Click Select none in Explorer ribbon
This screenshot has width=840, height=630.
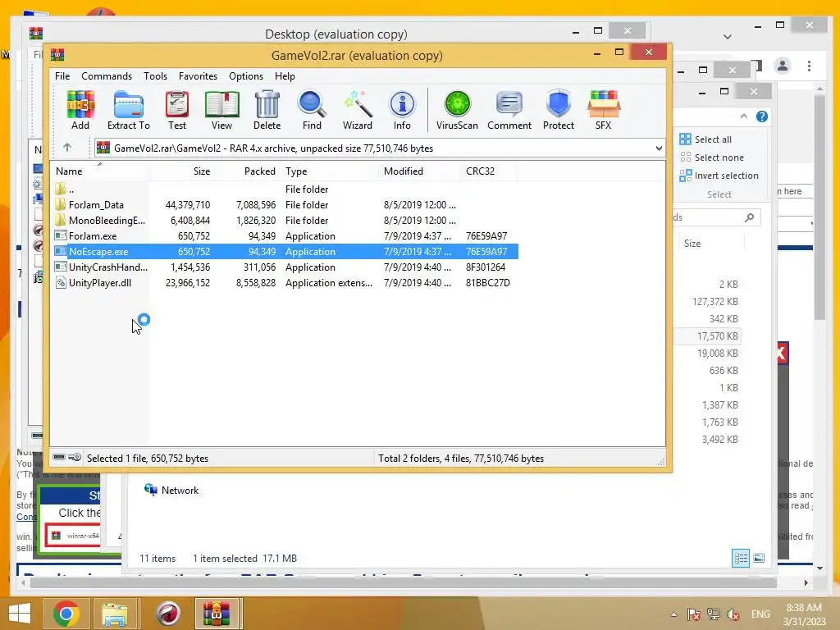712,157
